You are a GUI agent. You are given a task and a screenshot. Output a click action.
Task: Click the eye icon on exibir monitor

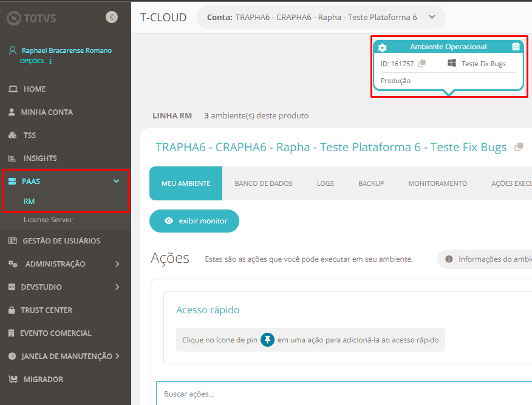[169, 221]
